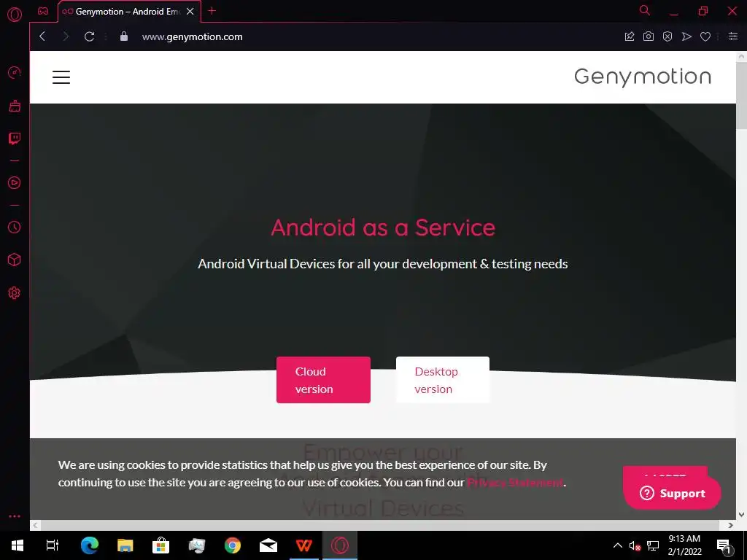Select the Genymotion – Android Emulator tab
Viewport: 747px width, 560px height.
click(130, 12)
